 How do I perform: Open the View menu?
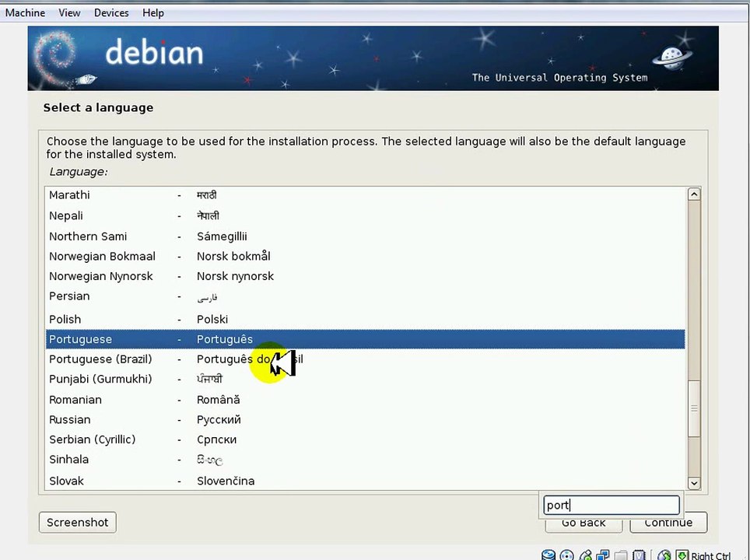coord(69,13)
